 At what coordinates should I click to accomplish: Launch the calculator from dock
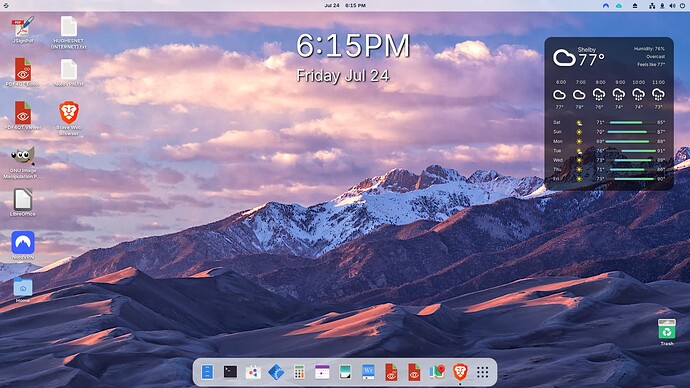[299, 372]
